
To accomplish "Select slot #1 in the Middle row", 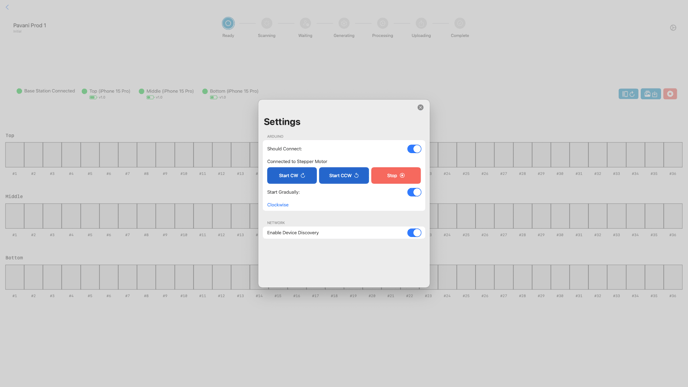I will coord(14,216).
